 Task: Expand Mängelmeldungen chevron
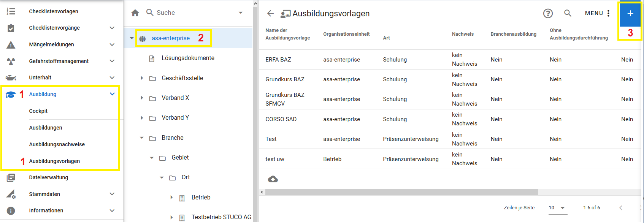pyautogui.click(x=112, y=45)
